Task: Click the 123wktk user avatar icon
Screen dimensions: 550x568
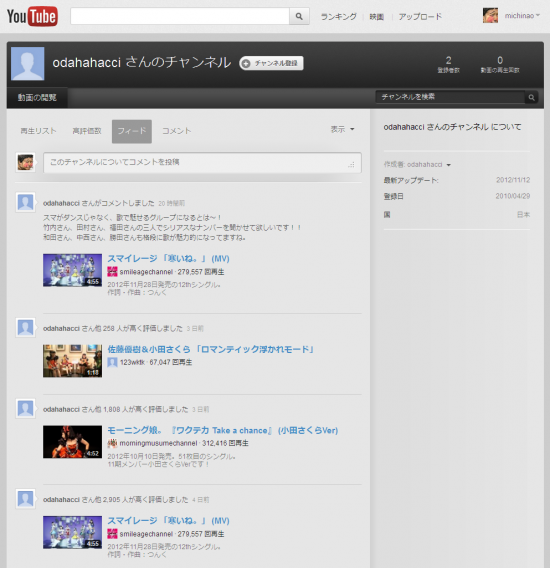Action: (x=112, y=362)
